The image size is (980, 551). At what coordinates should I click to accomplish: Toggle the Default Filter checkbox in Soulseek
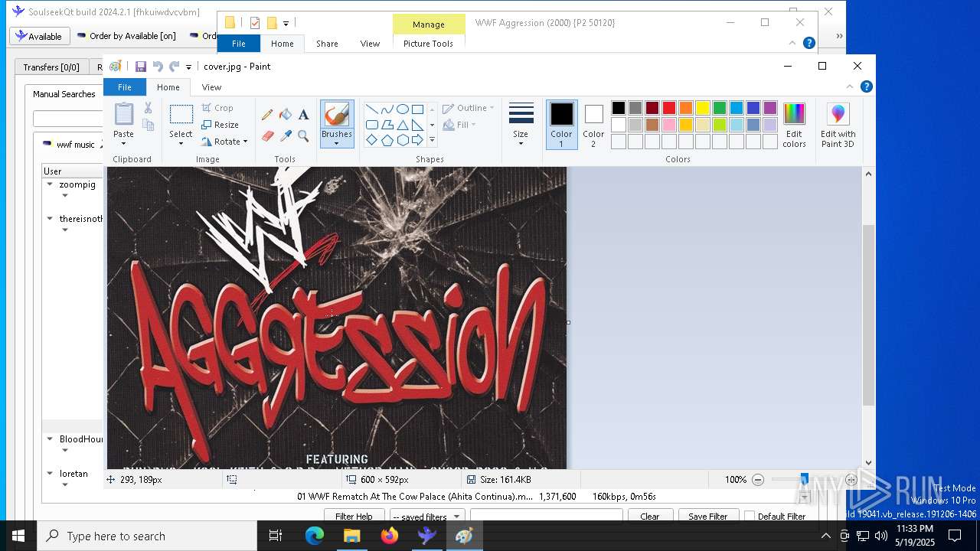pyautogui.click(x=750, y=517)
